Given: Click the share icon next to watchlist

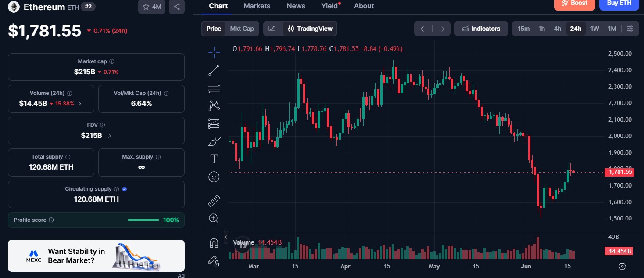Looking at the screenshot, I should (177, 7).
